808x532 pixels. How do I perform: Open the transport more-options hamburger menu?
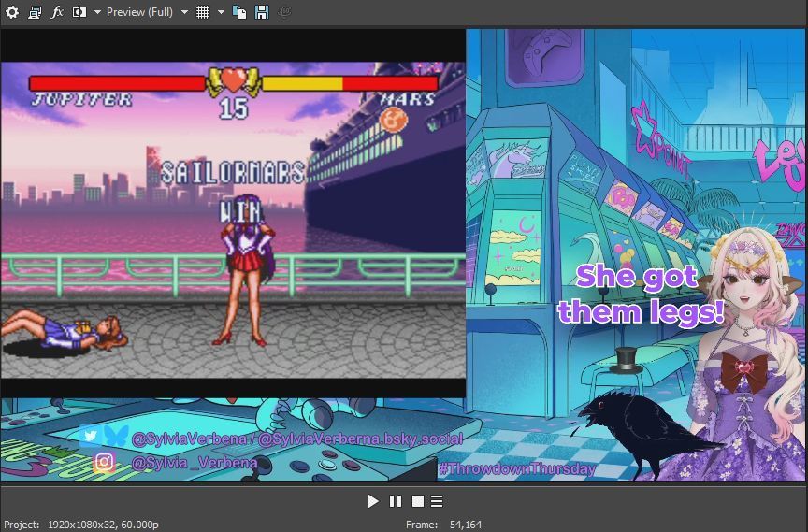tap(437, 501)
